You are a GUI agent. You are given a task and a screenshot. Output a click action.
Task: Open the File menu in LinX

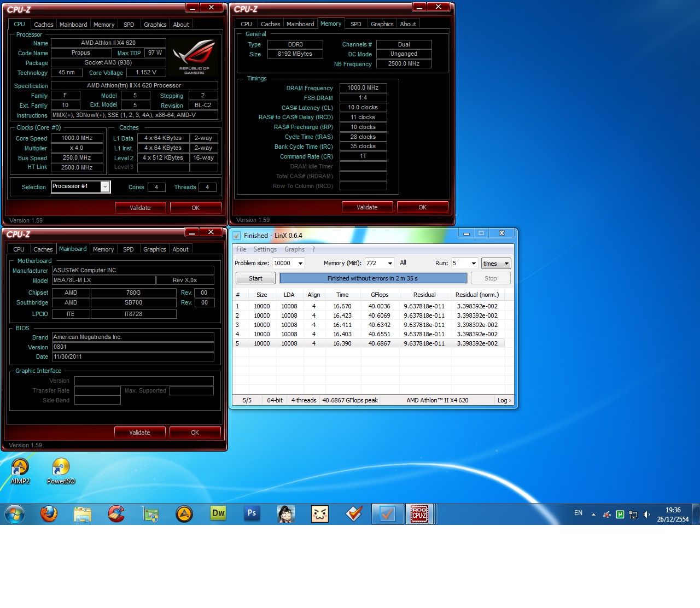[241, 249]
